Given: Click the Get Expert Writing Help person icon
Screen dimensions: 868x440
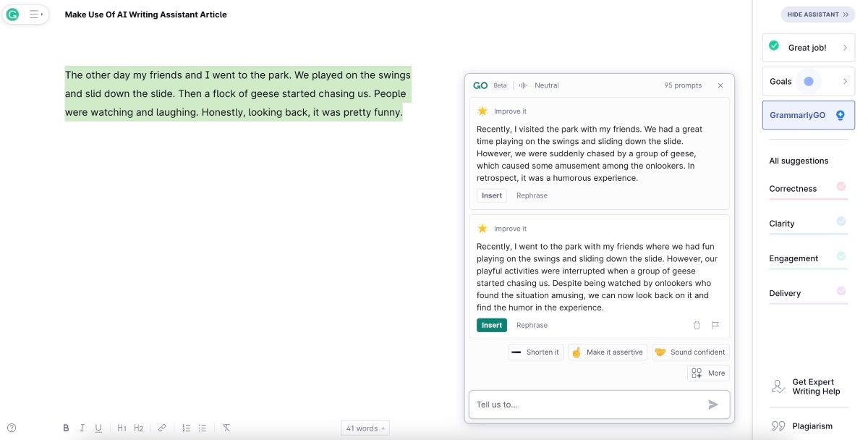Looking at the screenshot, I should point(778,386).
